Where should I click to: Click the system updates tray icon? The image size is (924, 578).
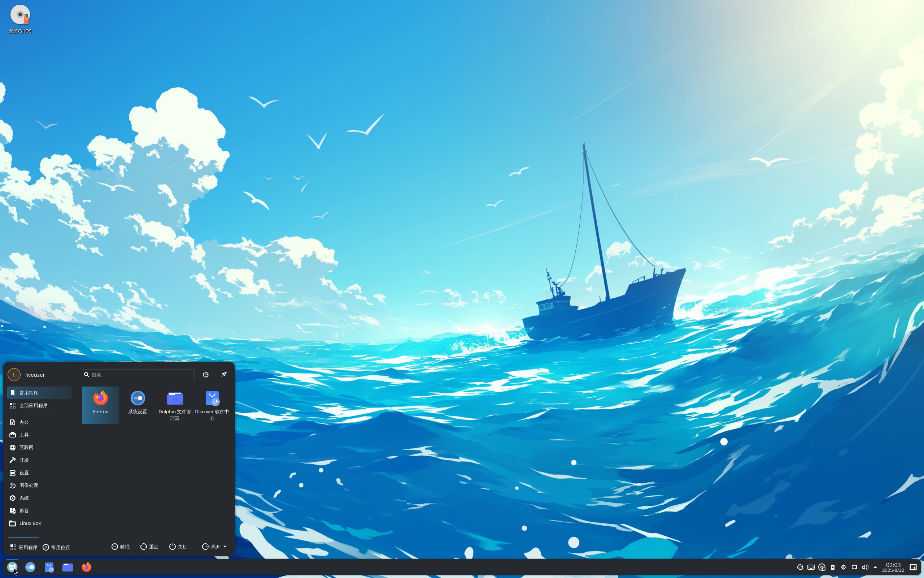click(800, 567)
